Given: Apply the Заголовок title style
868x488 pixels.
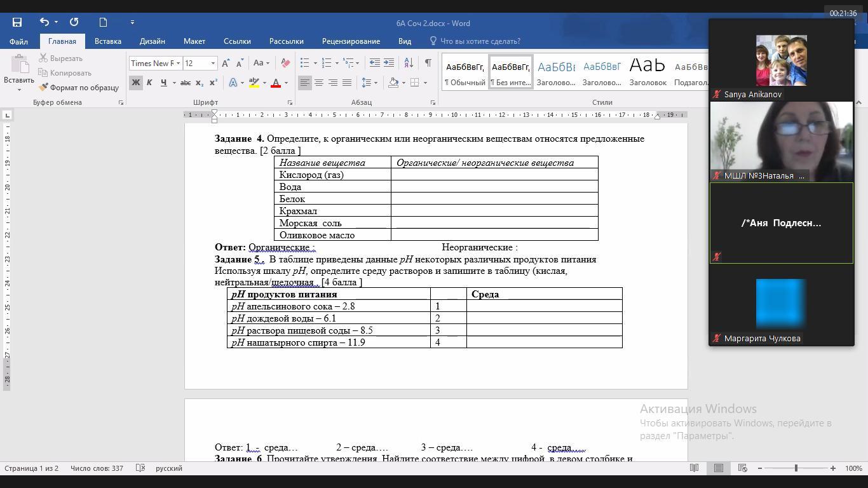Looking at the screenshot, I should point(648,72).
